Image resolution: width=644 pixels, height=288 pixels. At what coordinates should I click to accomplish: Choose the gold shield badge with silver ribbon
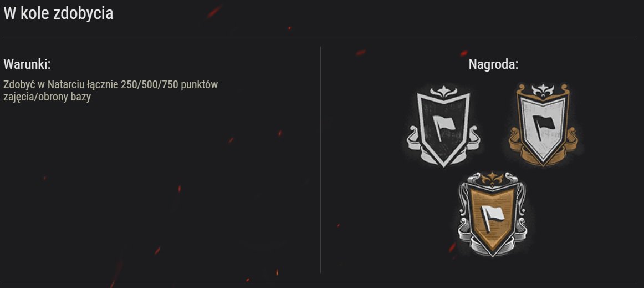tap(492, 214)
